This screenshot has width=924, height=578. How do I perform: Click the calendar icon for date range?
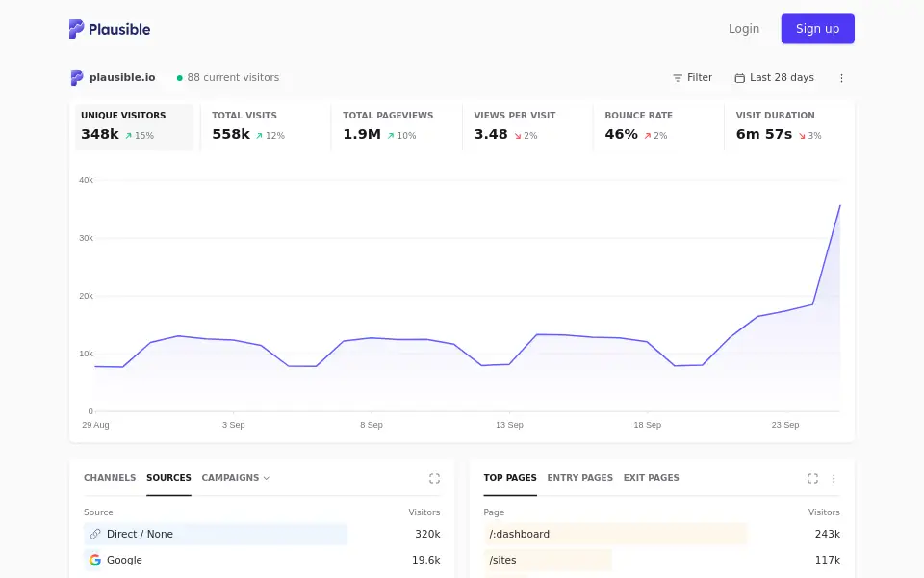(x=739, y=78)
